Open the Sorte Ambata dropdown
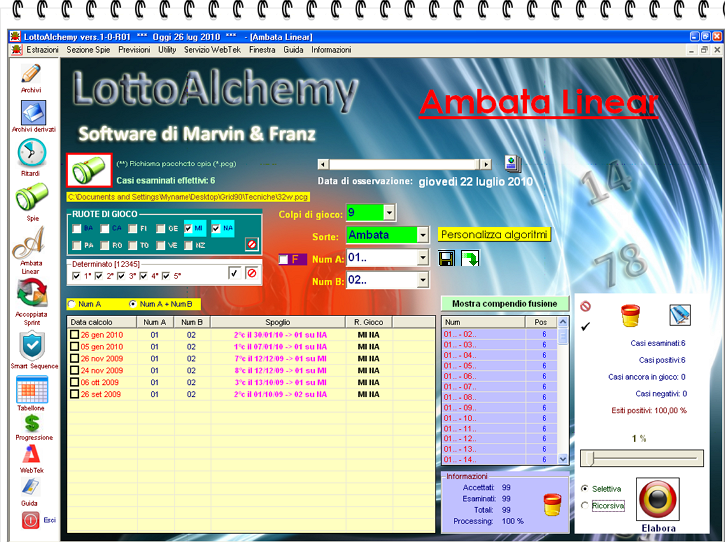Viewport: 725px width, 542px height. (423, 235)
